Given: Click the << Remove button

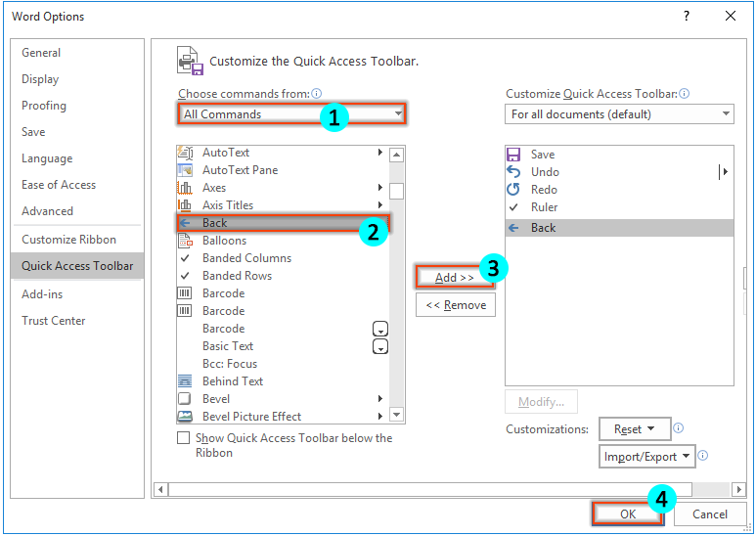Looking at the screenshot, I should (456, 305).
